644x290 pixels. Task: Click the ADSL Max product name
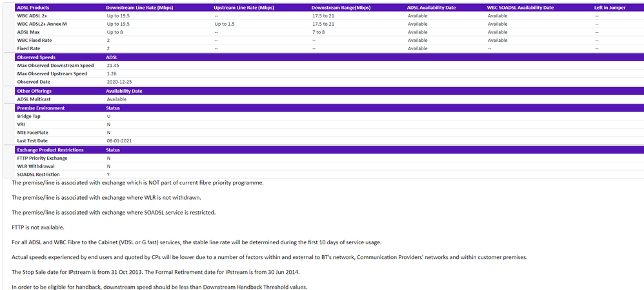pyautogui.click(x=30, y=32)
